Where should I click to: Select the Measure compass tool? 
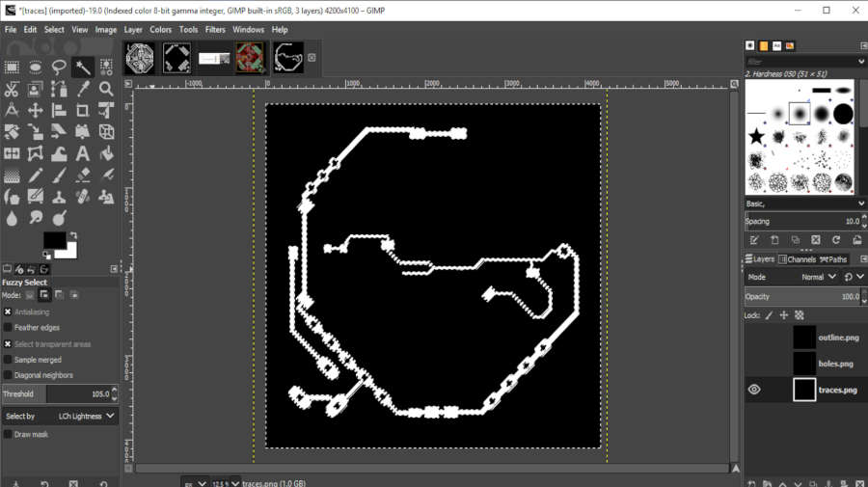[x=12, y=110]
